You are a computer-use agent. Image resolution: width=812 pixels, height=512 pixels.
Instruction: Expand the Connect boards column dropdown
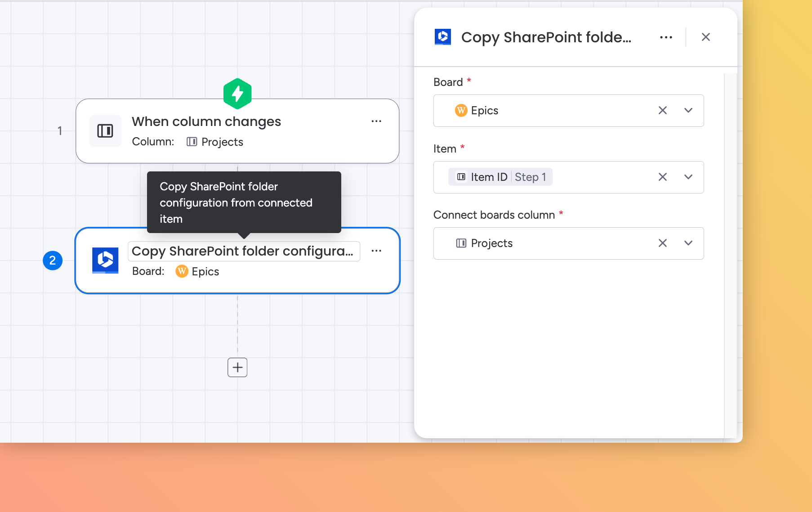[688, 243]
